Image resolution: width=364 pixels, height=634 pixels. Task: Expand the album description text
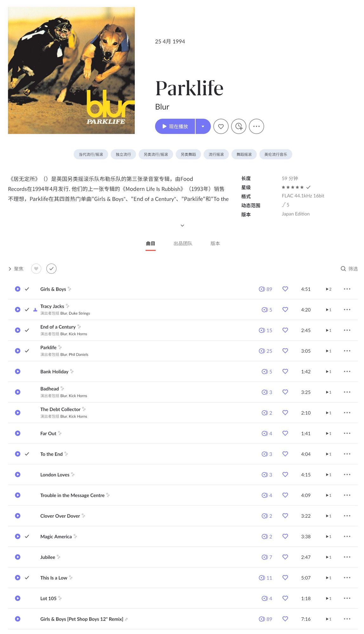point(182,226)
